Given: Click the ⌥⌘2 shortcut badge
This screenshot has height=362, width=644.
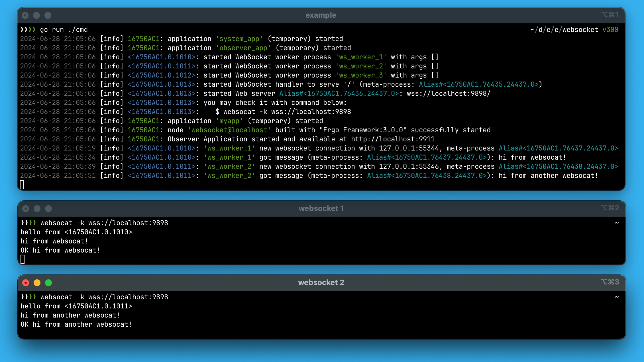Looking at the screenshot, I should click(x=610, y=208).
